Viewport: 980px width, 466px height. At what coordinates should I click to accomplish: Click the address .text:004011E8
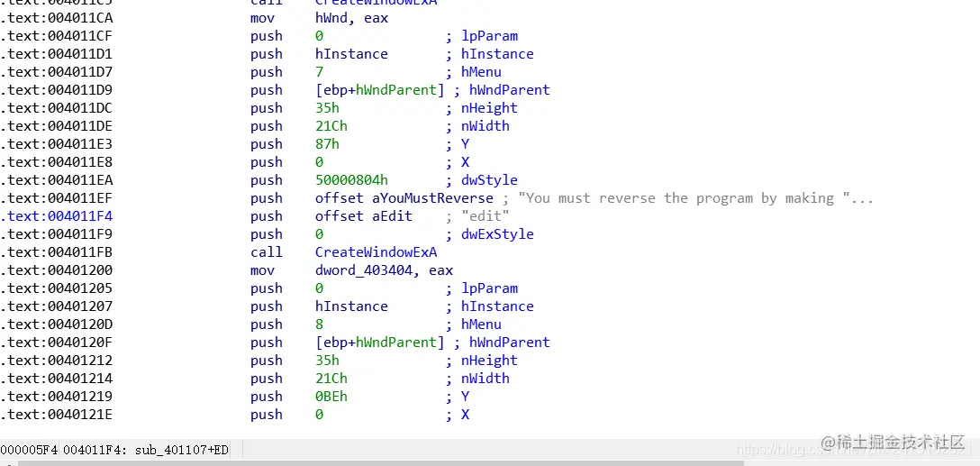tap(56, 162)
